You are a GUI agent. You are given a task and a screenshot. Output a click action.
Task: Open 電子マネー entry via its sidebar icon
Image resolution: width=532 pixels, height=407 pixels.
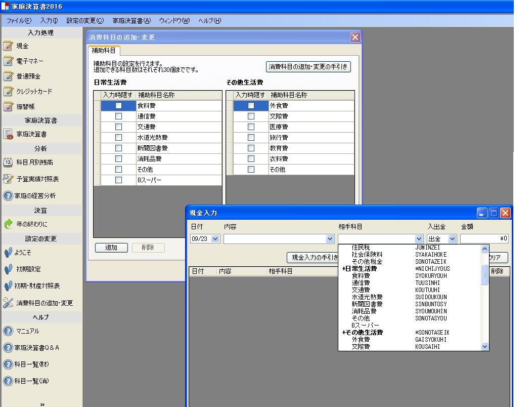(8, 61)
